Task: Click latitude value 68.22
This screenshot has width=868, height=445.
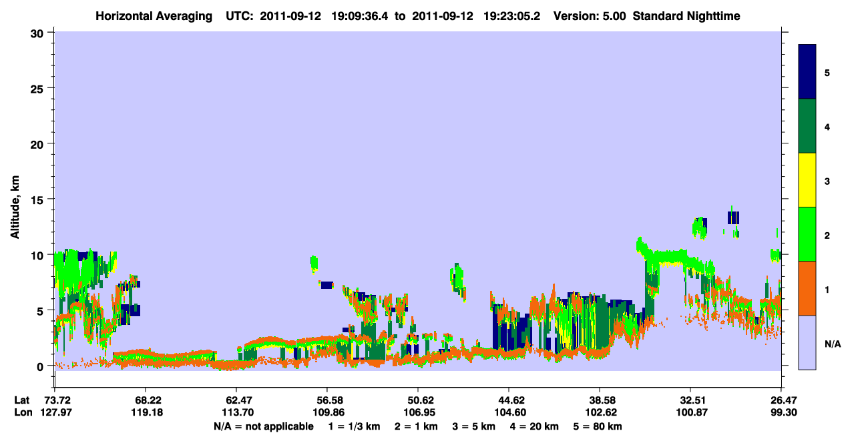Action: pyautogui.click(x=146, y=400)
